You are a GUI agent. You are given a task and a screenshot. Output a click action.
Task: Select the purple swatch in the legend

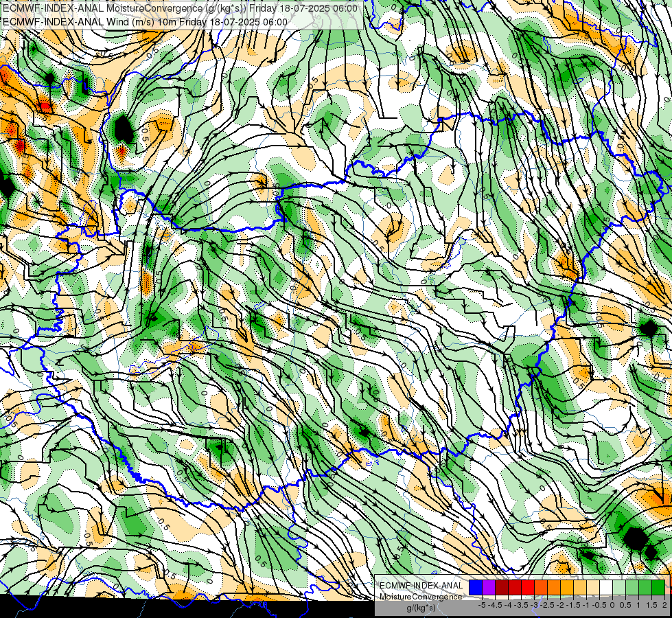(489, 588)
